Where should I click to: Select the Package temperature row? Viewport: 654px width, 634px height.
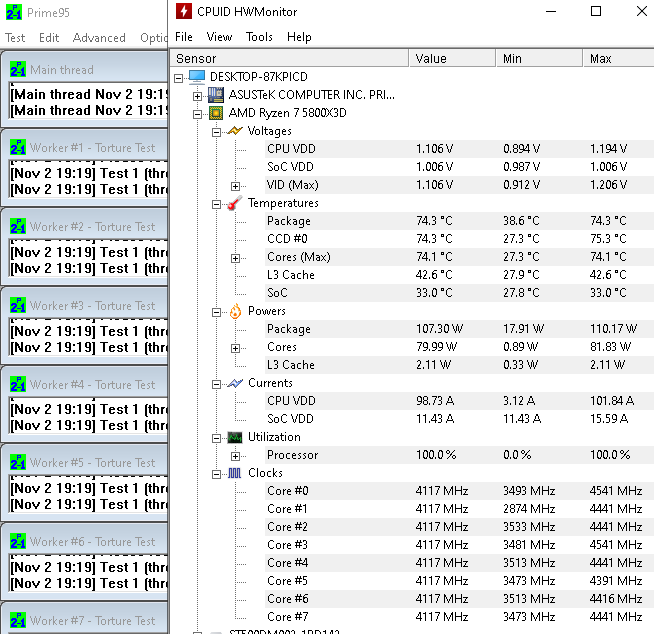(458, 221)
